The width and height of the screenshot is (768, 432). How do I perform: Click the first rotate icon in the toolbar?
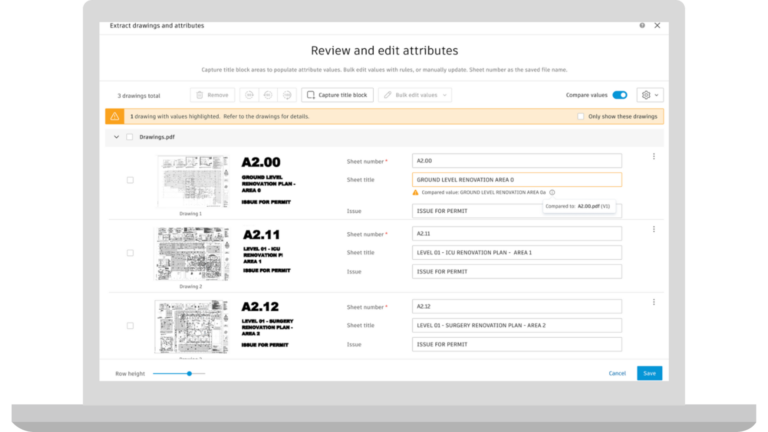pyautogui.click(x=249, y=95)
